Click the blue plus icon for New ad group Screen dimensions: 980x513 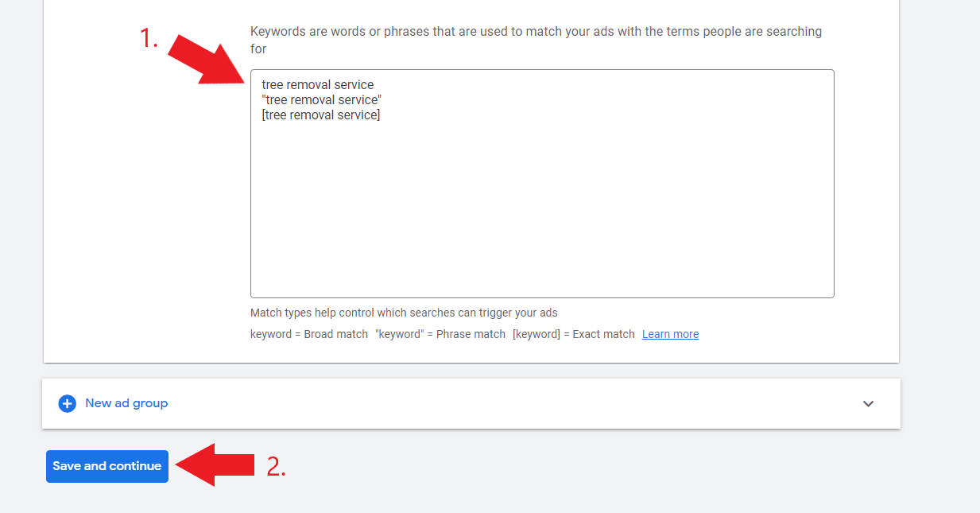pyautogui.click(x=68, y=403)
